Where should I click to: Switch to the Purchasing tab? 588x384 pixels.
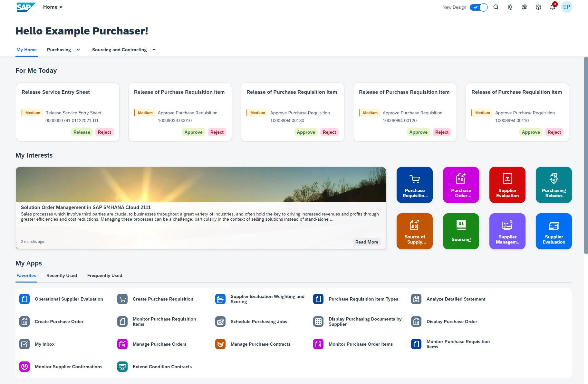59,50
